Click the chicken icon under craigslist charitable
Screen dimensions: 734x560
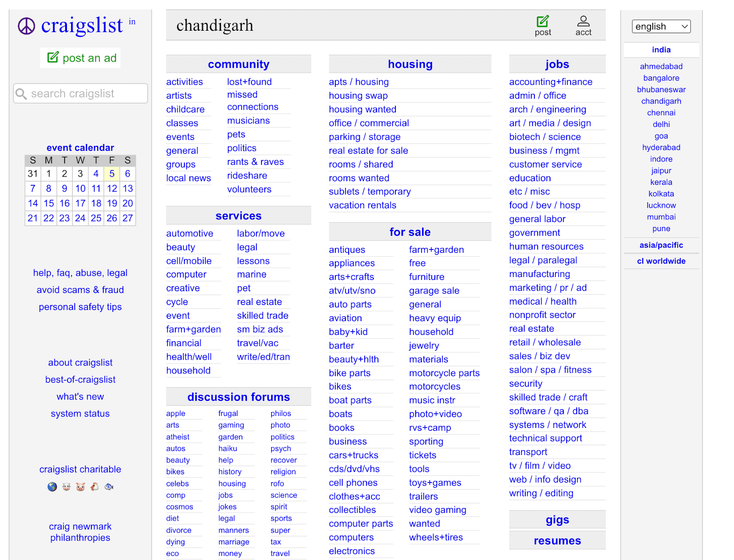pos(95,487)
